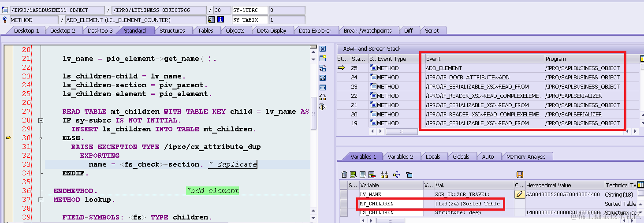The height and width of the screenshot is (223, 644).
Task: Click the tool settings icon below headset
Action: [x=323, y=107]
